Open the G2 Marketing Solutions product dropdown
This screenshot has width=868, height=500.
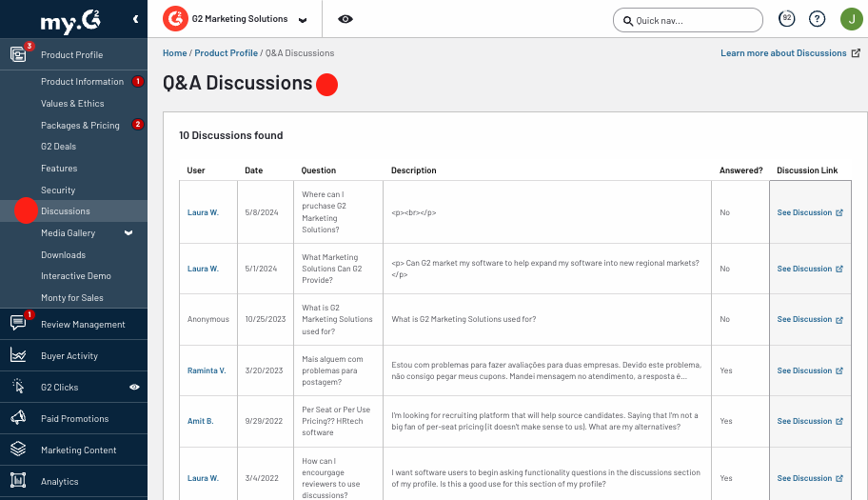click(303, 21)
